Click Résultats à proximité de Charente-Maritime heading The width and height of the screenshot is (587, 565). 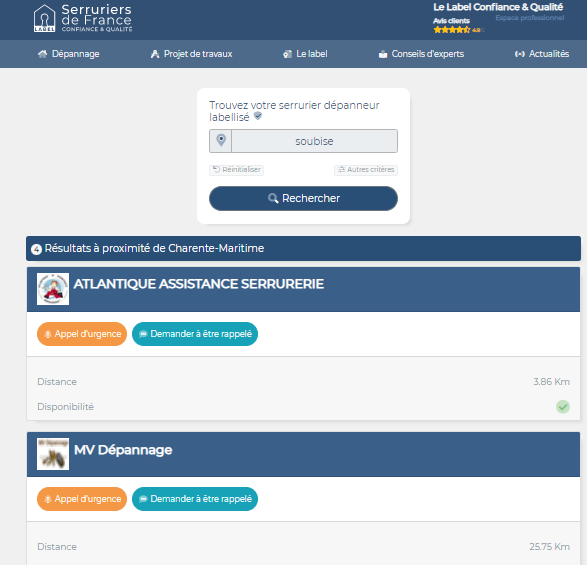click(154, 248)
